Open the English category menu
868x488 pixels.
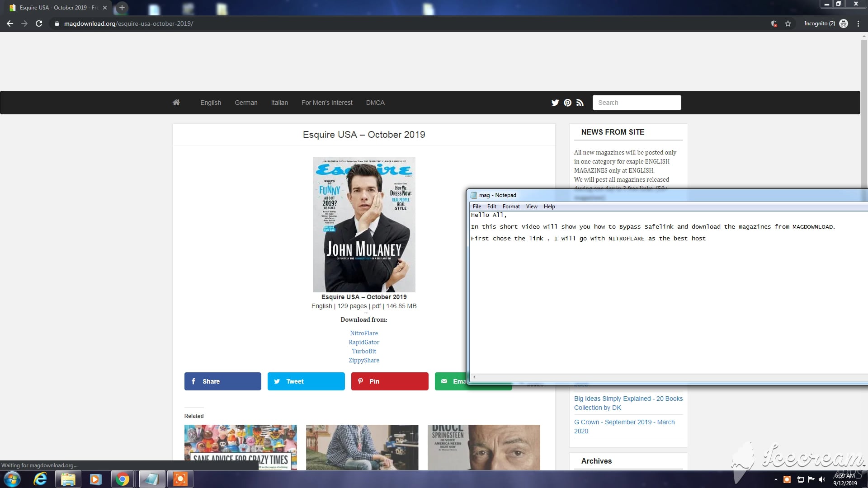pos(211,103)
